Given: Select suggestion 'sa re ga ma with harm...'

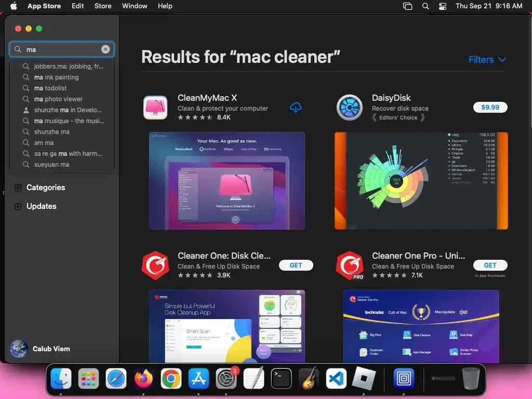Looking at the screenshot, I should pos(62,154).
